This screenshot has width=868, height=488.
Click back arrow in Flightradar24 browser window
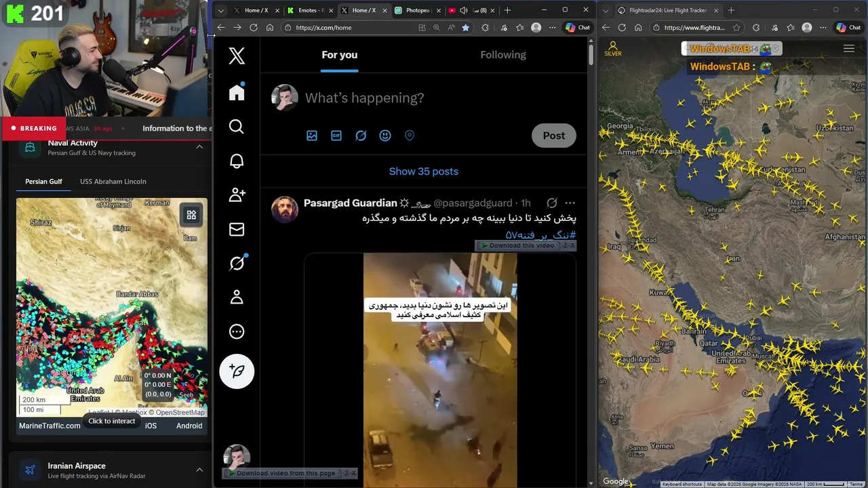click(606, 28)
